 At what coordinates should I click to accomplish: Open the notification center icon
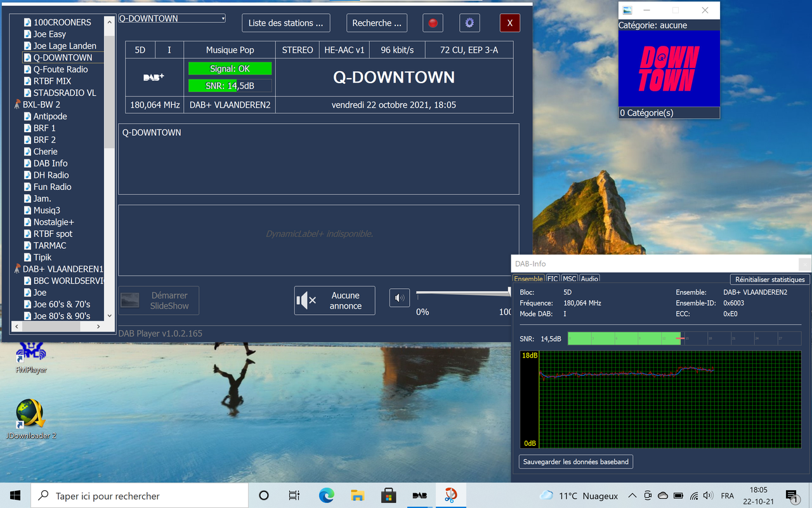coord(791,495)
